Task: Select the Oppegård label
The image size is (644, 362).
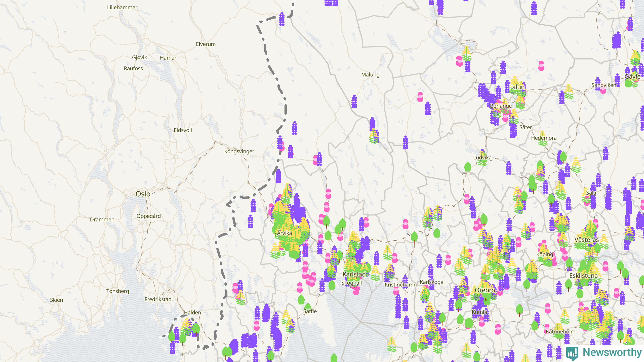Action: coord(149,216)
